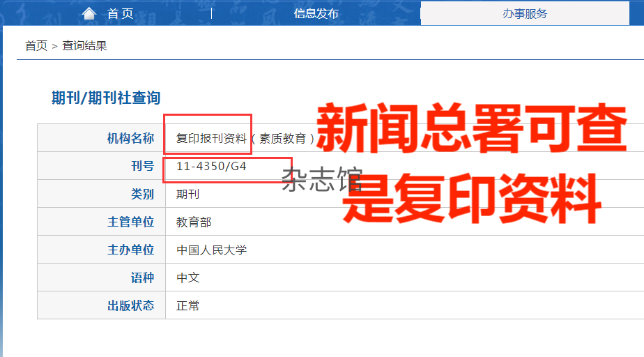Viewport: 644px width, 357px height.
Task: Select the 中文 language value
Action: (187, 278)
